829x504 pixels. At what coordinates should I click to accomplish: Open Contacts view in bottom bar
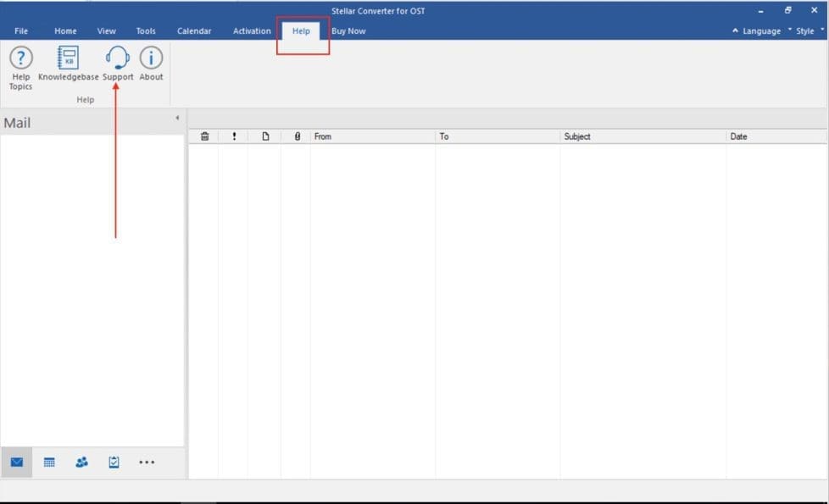click(81, 462)
